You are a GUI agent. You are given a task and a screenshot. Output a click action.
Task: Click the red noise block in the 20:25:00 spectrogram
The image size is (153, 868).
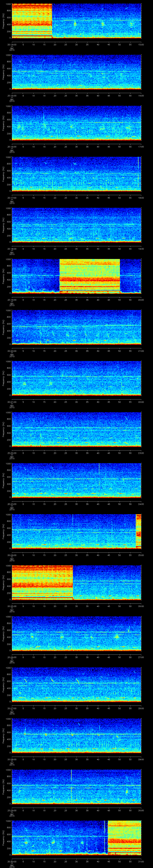[x=42, y=582]
